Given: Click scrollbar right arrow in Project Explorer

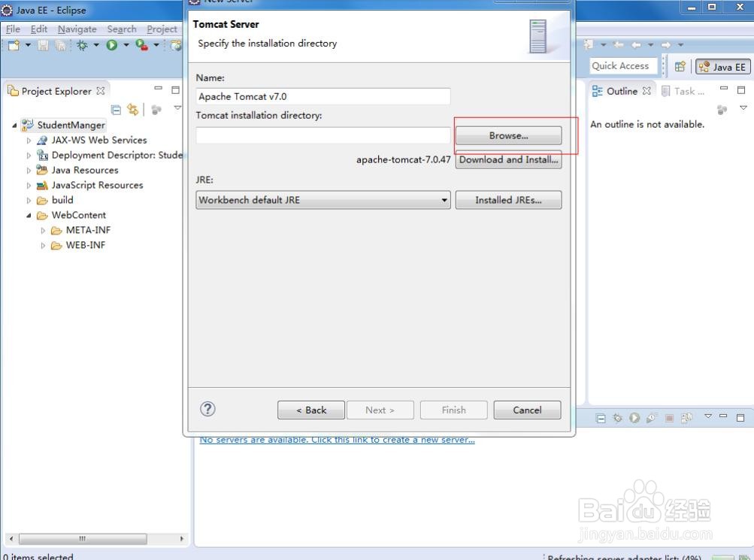Looking at the screenshot, I should click(181, 538).
